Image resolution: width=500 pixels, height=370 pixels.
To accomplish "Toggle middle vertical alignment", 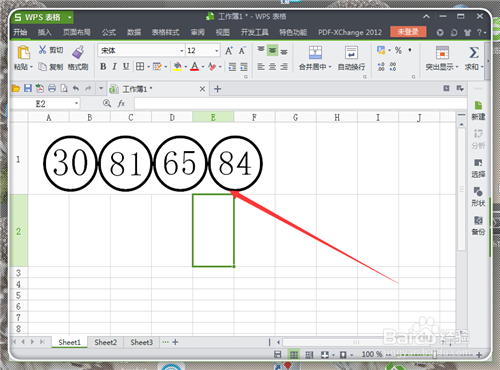I will [272, 50].
